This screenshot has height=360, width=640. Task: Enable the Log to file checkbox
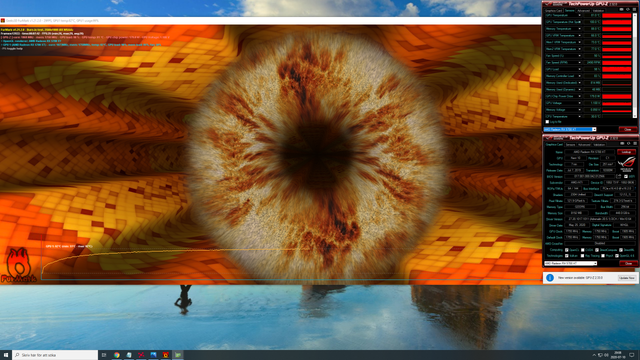[x=547, y=122]
